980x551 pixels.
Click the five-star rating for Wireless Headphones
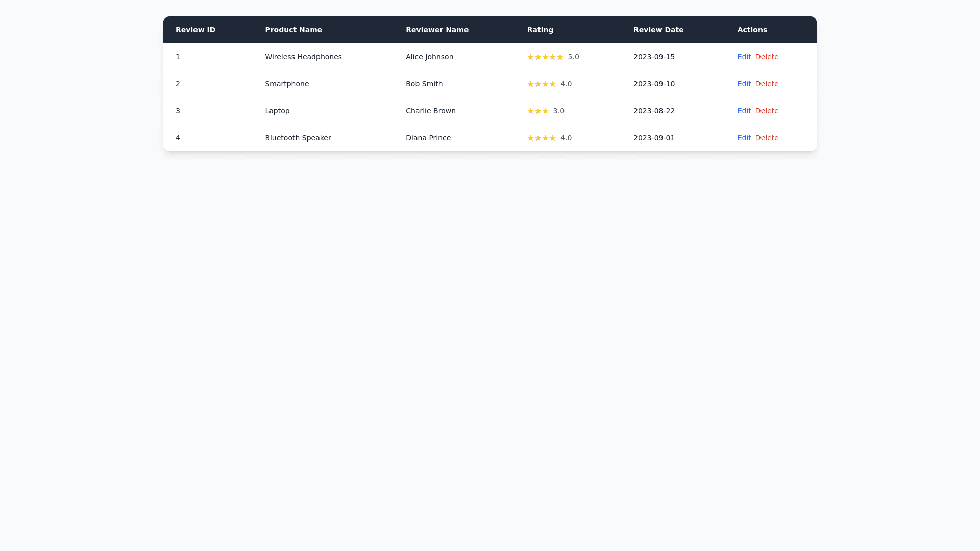pyautogui.click(x=545, y=57)
